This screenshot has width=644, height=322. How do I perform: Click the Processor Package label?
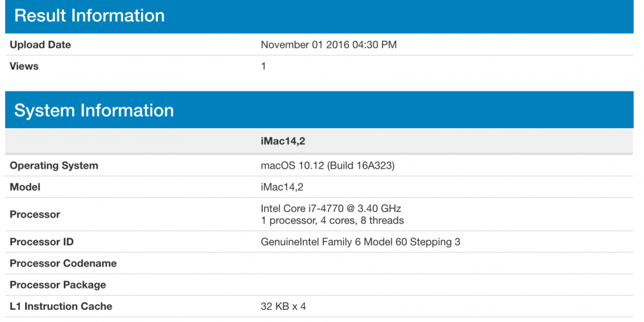(58, 285)
